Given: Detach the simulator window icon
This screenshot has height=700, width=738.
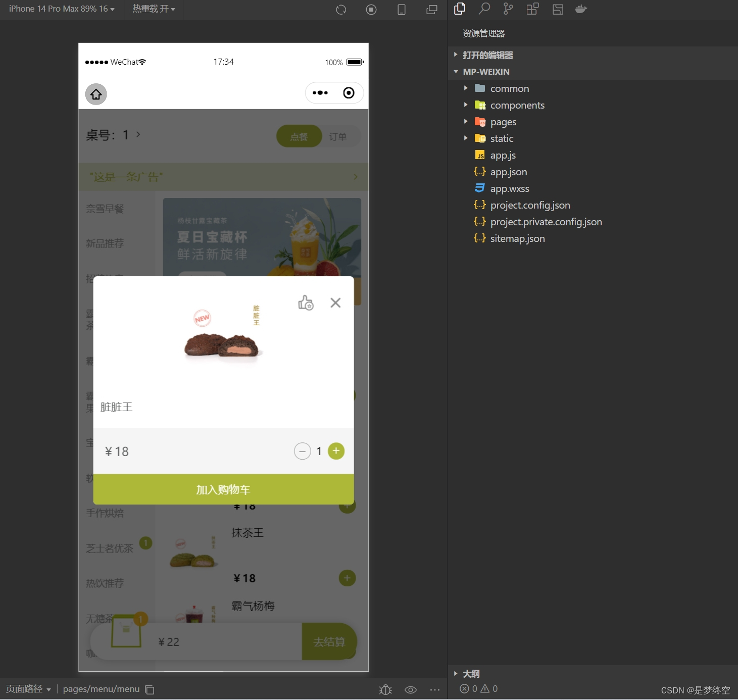Looking at the screenshot, I should pos(432,10).
